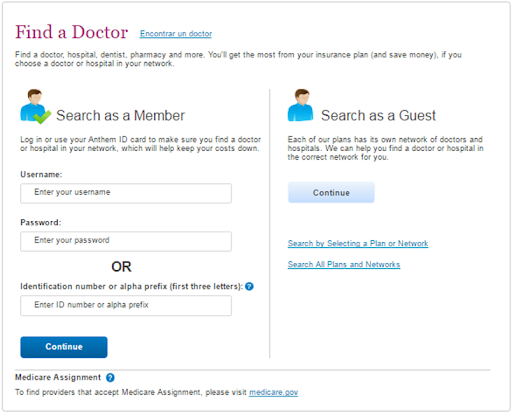Viewport: 512px width, 414px height.
Task: Click the Find a Doctor heading
Action: coord(71,32)
